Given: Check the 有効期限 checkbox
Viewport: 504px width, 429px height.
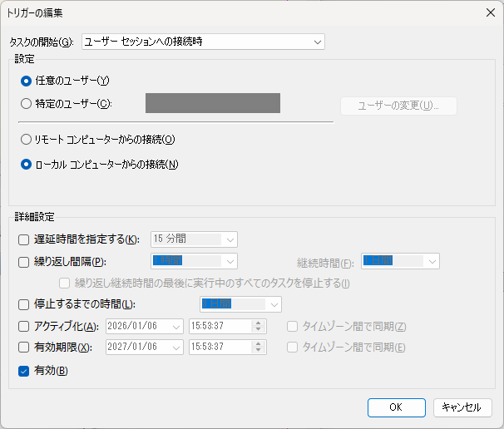Looking at the screenshot, I should 24,348.
